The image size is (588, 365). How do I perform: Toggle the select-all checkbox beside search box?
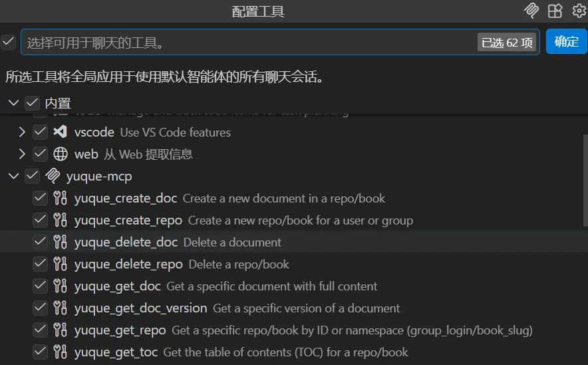8,42
